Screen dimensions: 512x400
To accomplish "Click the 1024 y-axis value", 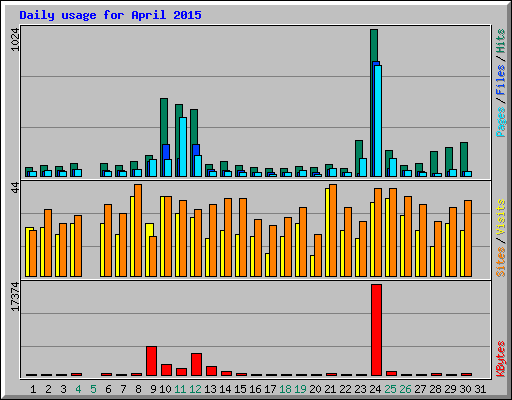I will (15, 40).
